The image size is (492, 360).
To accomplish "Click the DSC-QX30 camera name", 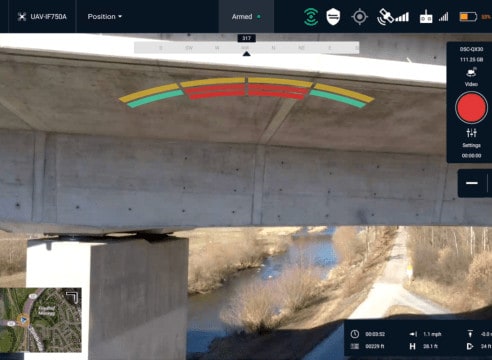I will coord(471,49).
